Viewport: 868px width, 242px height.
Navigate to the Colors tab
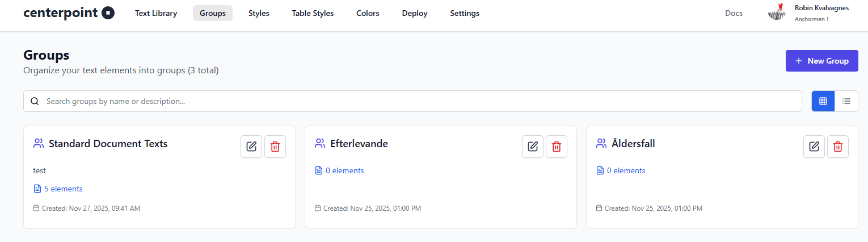point(368,13)
